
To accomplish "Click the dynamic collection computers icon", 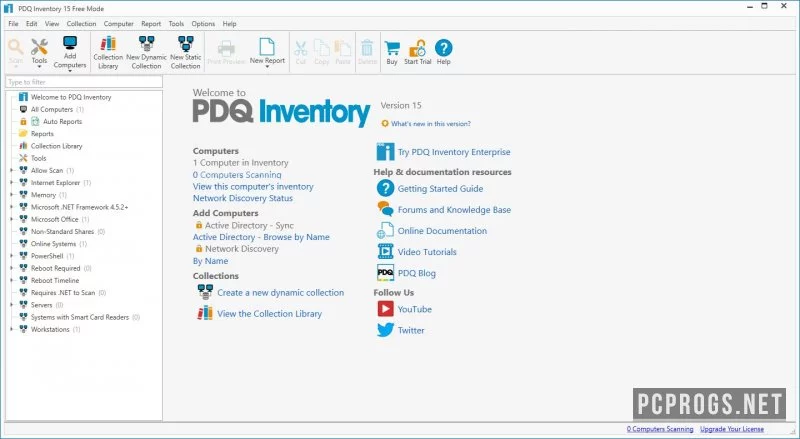I will (x=205, y=292).
